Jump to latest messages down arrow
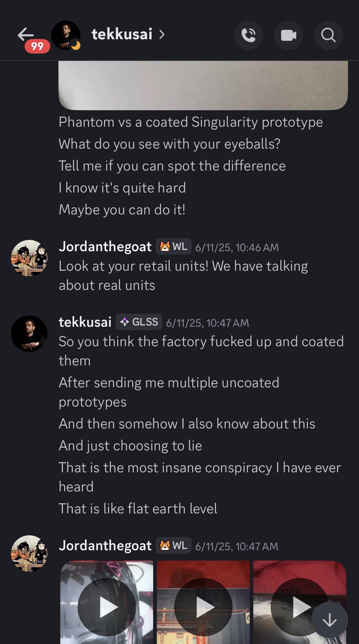 coord(329,620)
